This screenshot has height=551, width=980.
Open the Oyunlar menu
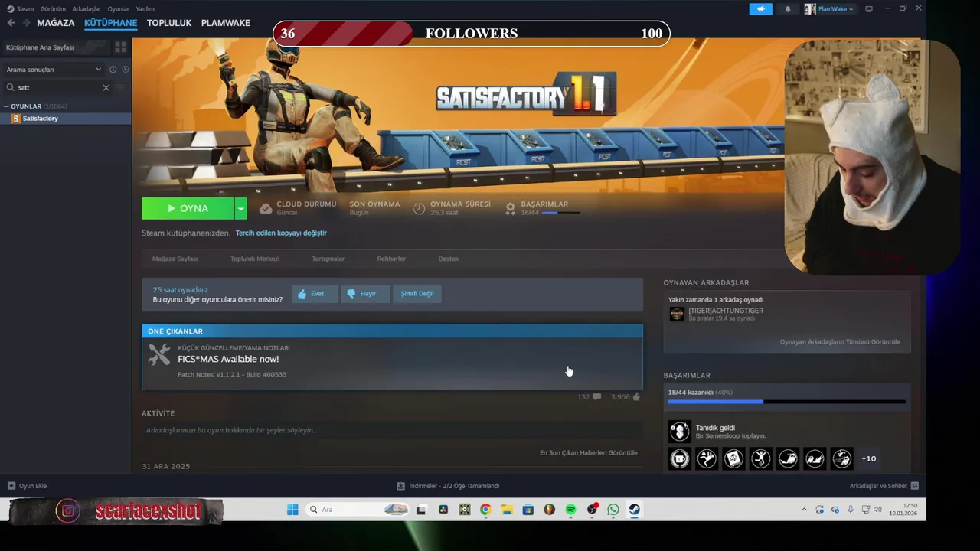click(x=118, y=9)
